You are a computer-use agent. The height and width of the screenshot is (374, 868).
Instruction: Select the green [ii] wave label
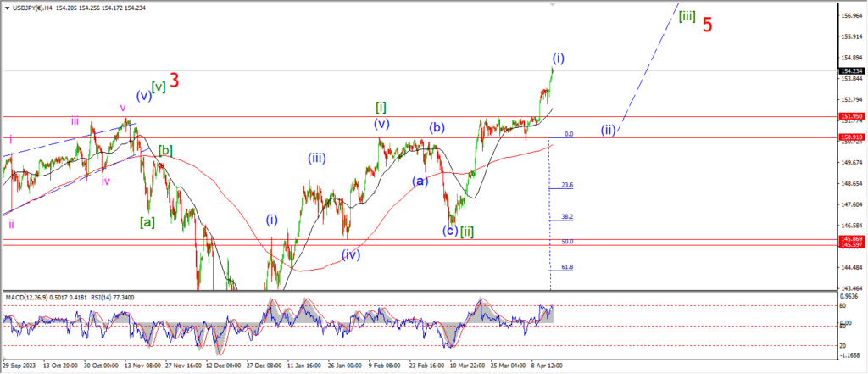point(466,231)
